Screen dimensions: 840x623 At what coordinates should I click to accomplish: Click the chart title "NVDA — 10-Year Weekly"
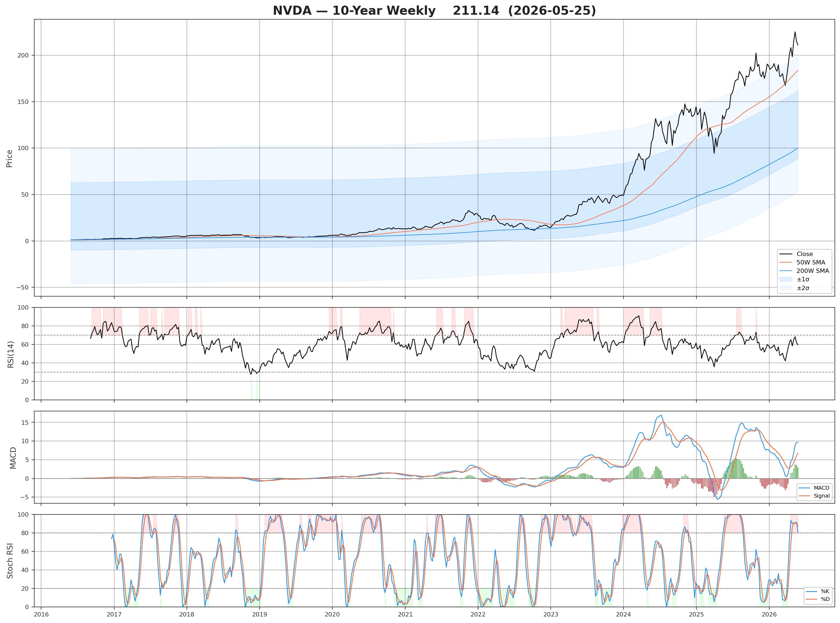pyautogui.click(x=354, y=11)
